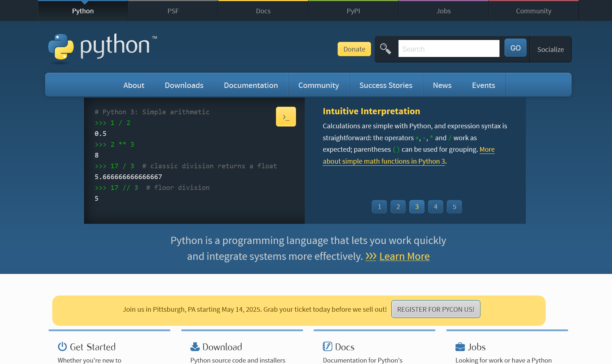Show slide 2 of the carousel
The width and height of the screenshot is (612, 364).
pos(398,207)
